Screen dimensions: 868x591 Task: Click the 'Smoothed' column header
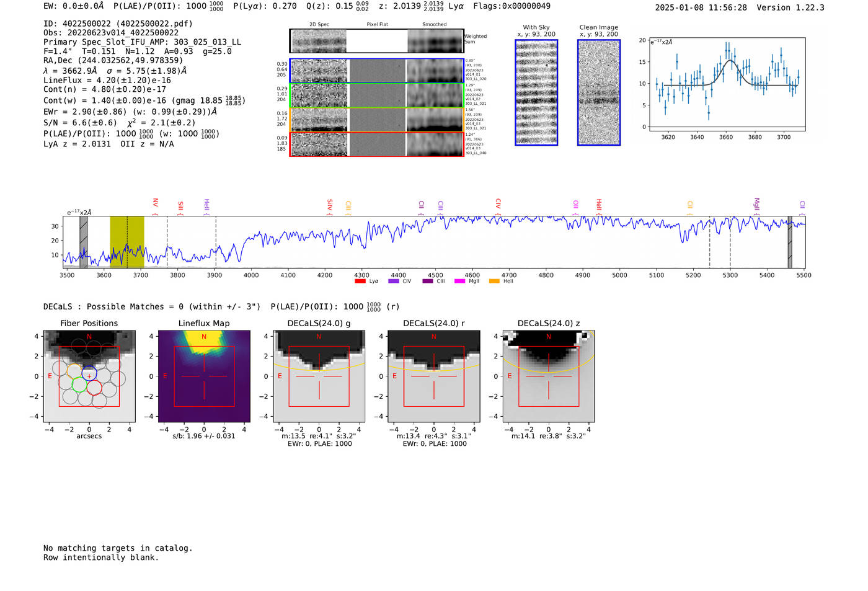click(x=435, y=24)
